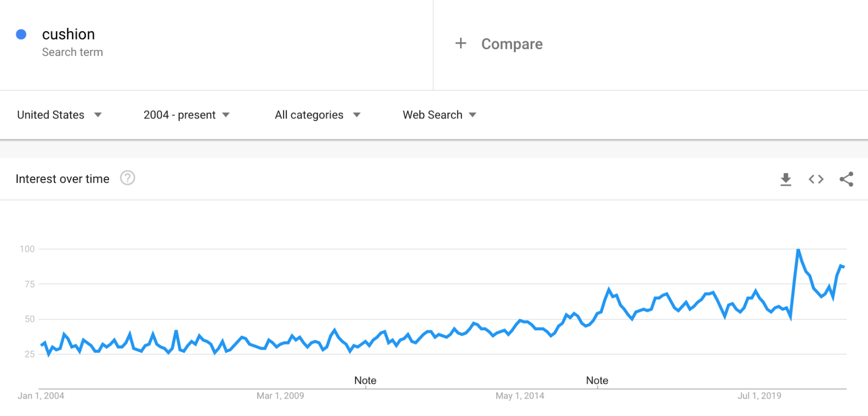Select the Jan 1, 2004 axis label

click(x=41, y=396)
